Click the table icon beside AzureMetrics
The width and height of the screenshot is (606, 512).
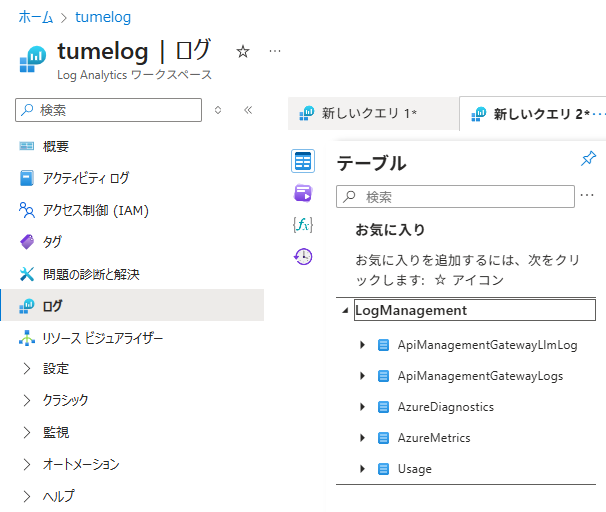pyautogui.click(x=383, y=438)
